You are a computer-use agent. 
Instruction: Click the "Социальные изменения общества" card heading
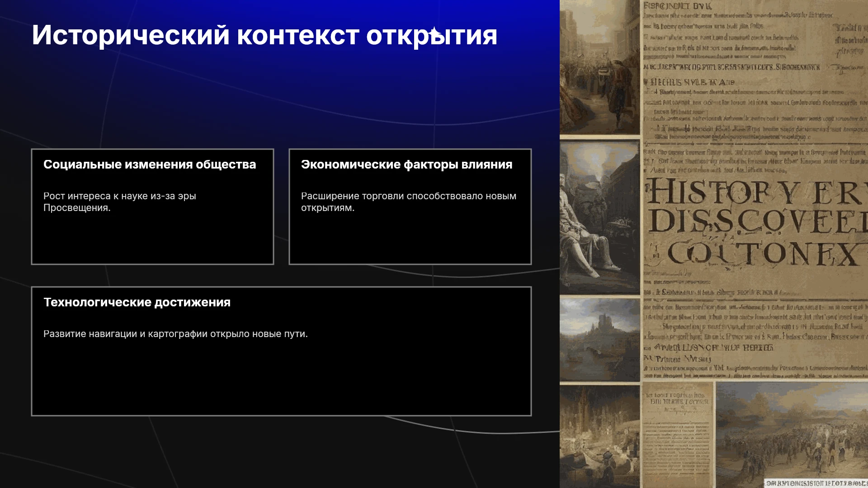[150, 164]
